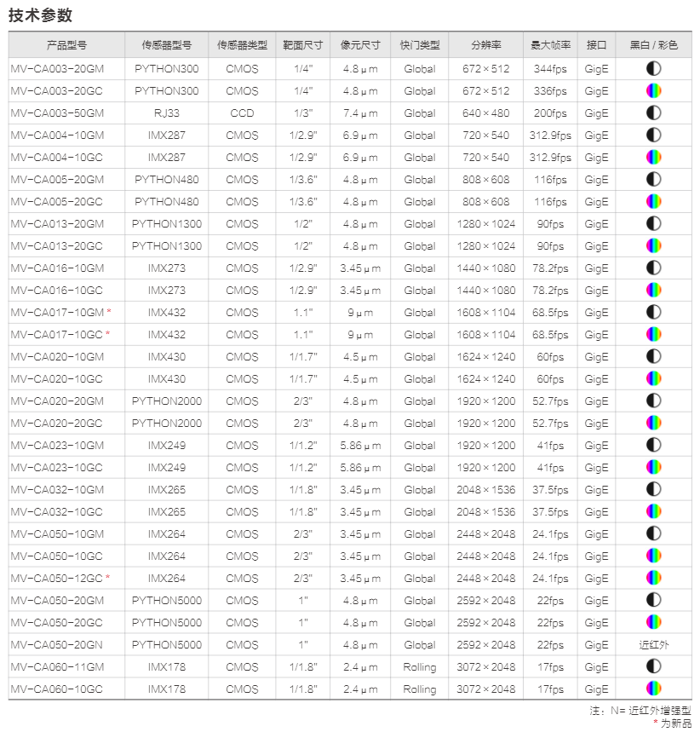Image resolution: width=700 pixels, height=732 pixels.
Task: Click the 黑白 / 彩色 column header
Action: pos(653,45)
